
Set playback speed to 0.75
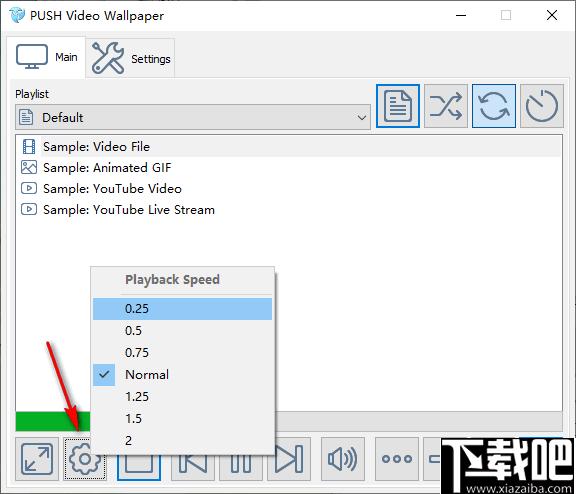(182, 353)
